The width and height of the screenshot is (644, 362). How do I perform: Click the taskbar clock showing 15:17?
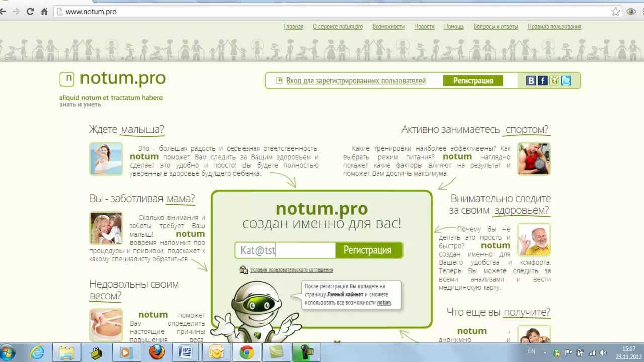[628, 352]
